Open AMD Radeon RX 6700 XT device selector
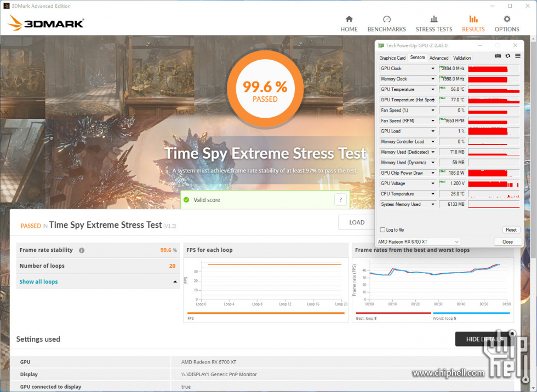 [418, 241]
